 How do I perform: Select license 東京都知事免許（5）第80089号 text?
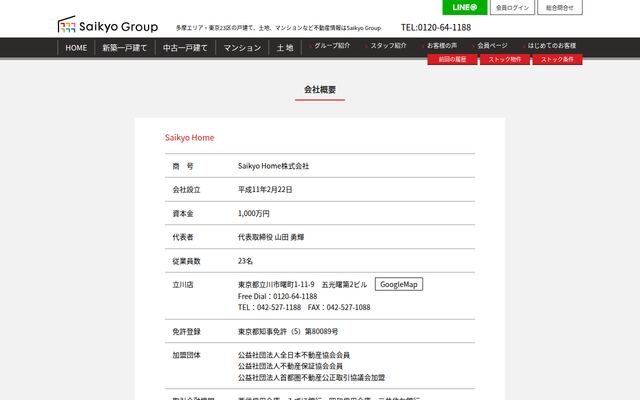288,331
